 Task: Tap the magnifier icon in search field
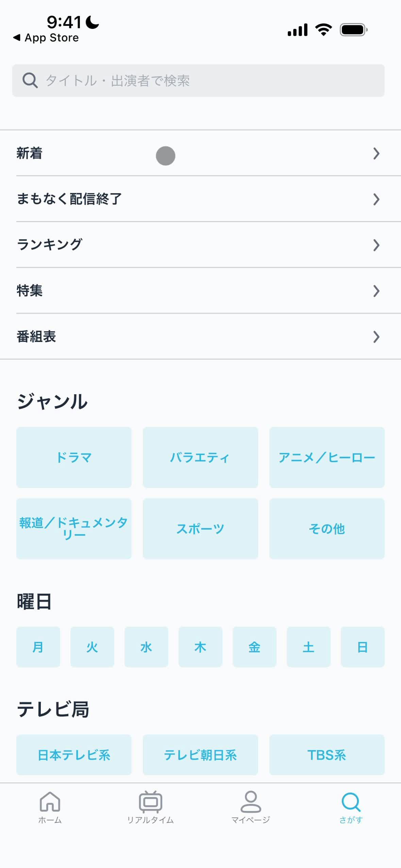pyautogui.click(x=30, y=81)
